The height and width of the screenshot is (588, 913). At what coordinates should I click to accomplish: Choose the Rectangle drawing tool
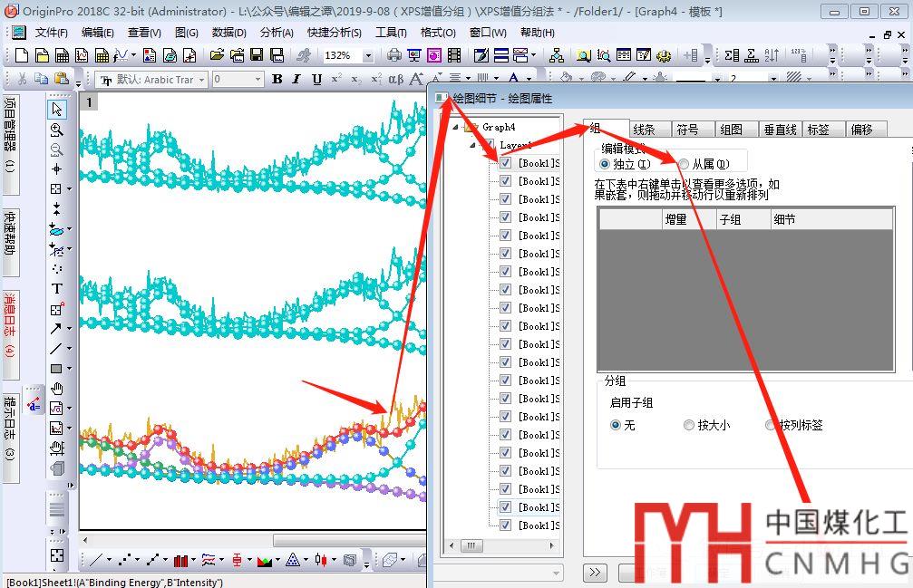click(x=57, y=369)
